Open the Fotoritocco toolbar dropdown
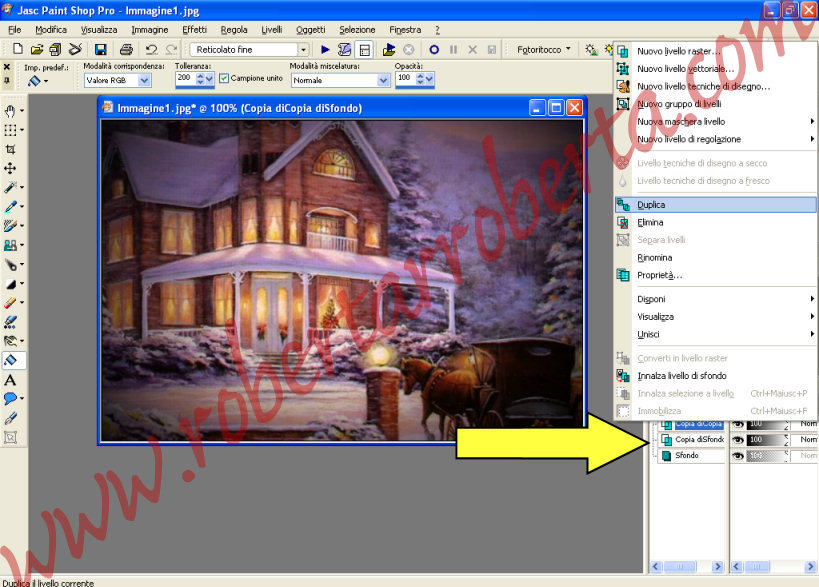This screenshot has width=819, height=587. 568,49
